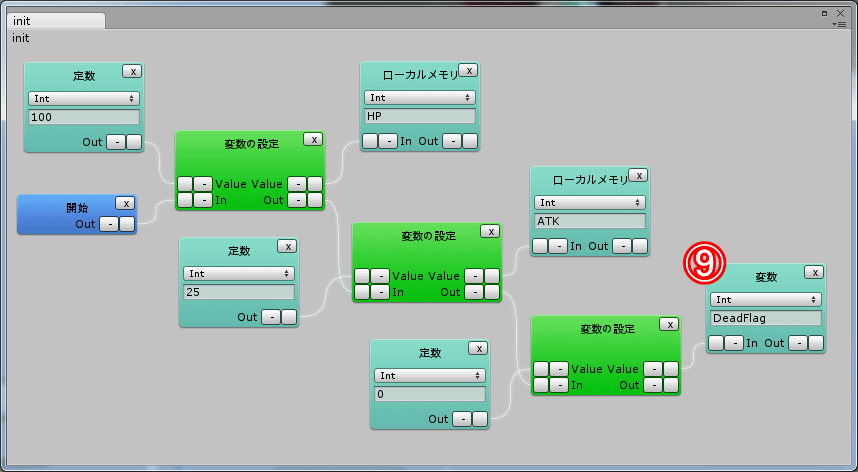
Task: Click the blank Out port on the DeadFlag node
Action: [816, 343]
